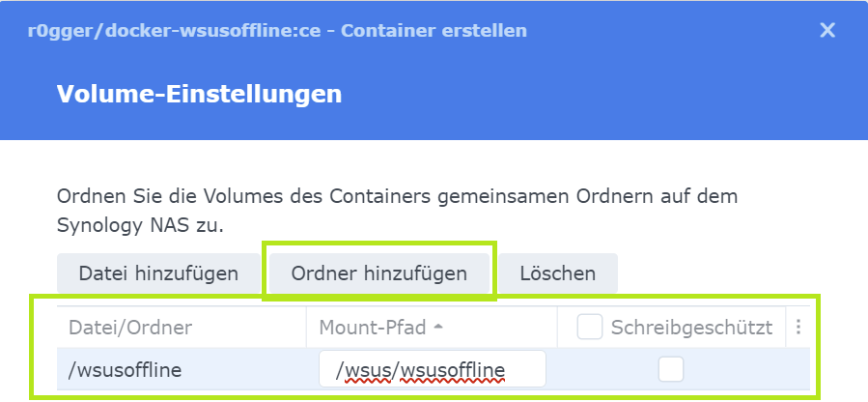Enable read-only for the /wsusoffline row
Screen dimensions: 868x402
pos(671,369)
